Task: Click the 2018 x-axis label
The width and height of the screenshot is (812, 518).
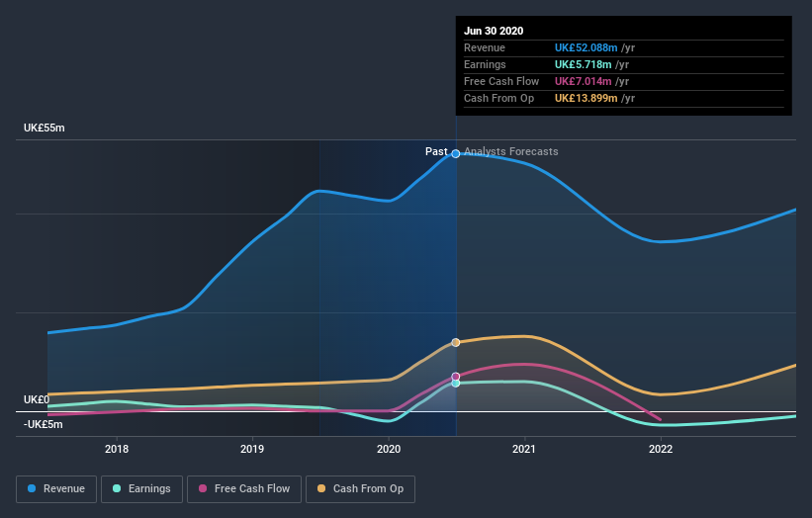Action: (x=117, y=449)
